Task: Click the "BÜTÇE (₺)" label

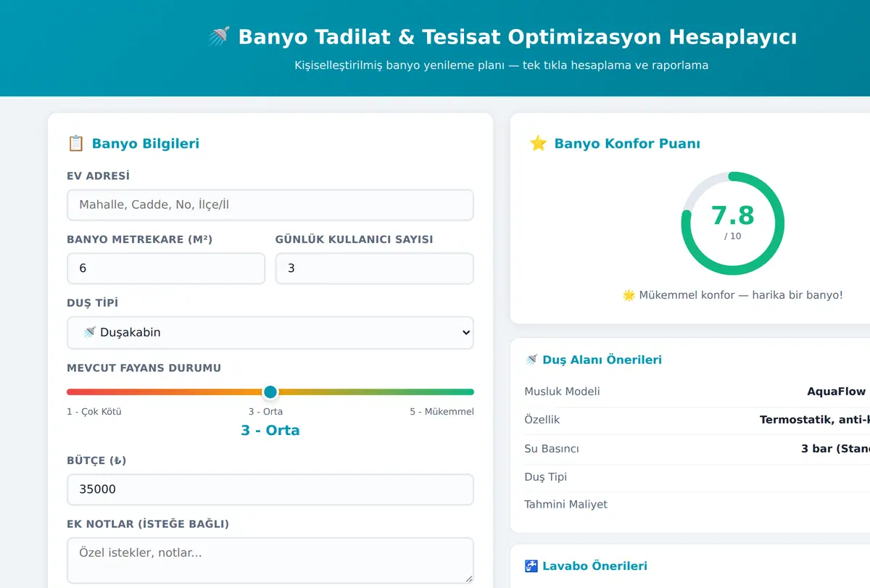Action: [x=96, y=460]
